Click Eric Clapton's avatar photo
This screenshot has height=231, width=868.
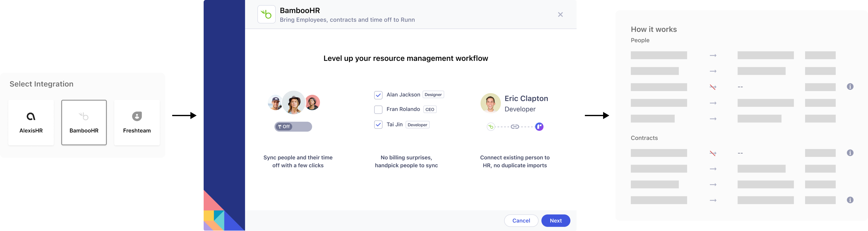point(491,103)
